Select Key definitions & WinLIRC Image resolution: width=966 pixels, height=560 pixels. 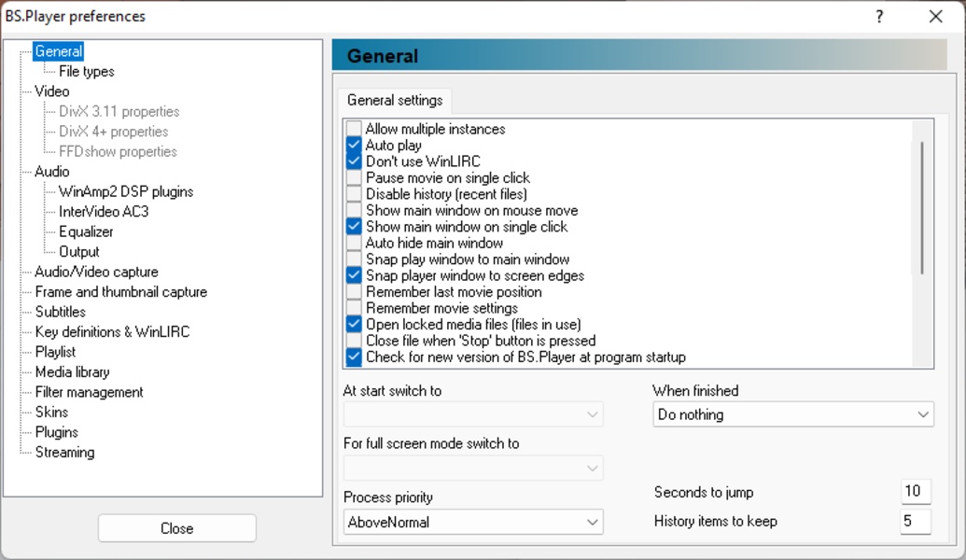click(112, 331)
